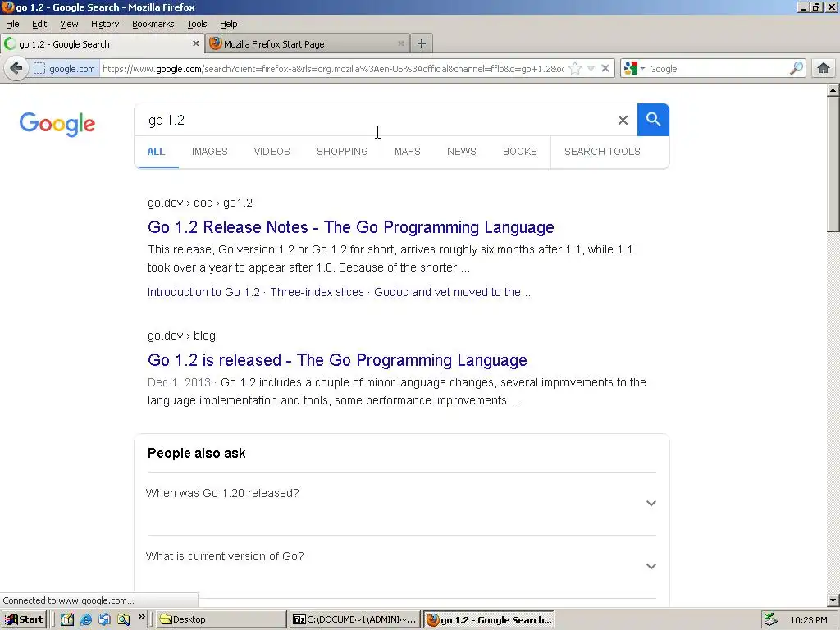Screen dimensions: 840x630
Task: Open the Bookmarks menu
Action: click(x=153, y=24)
